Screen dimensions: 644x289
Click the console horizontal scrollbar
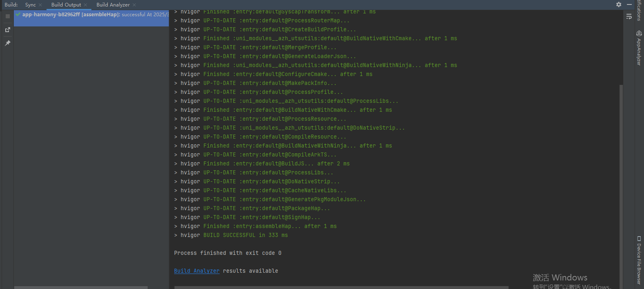point(341,287)
